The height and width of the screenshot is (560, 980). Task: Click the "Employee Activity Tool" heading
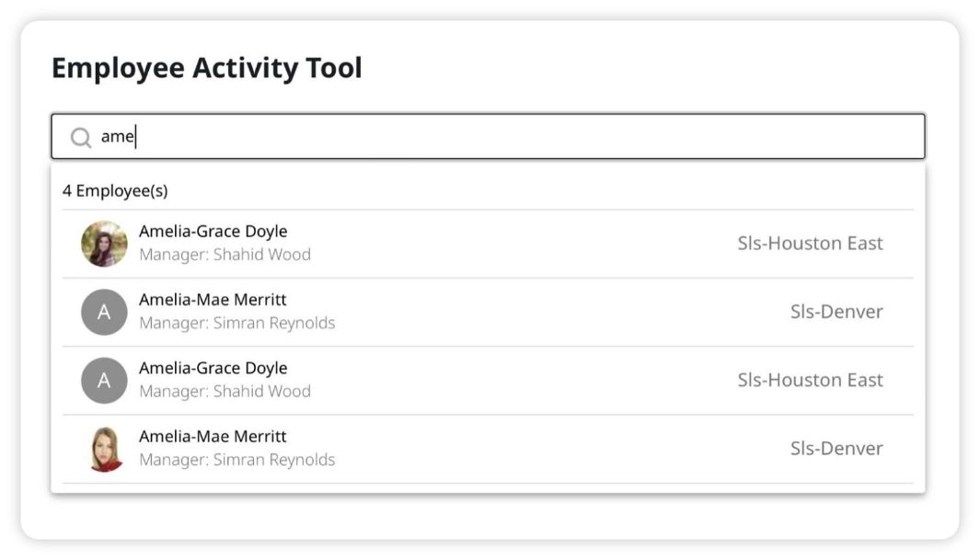(206, 68)
